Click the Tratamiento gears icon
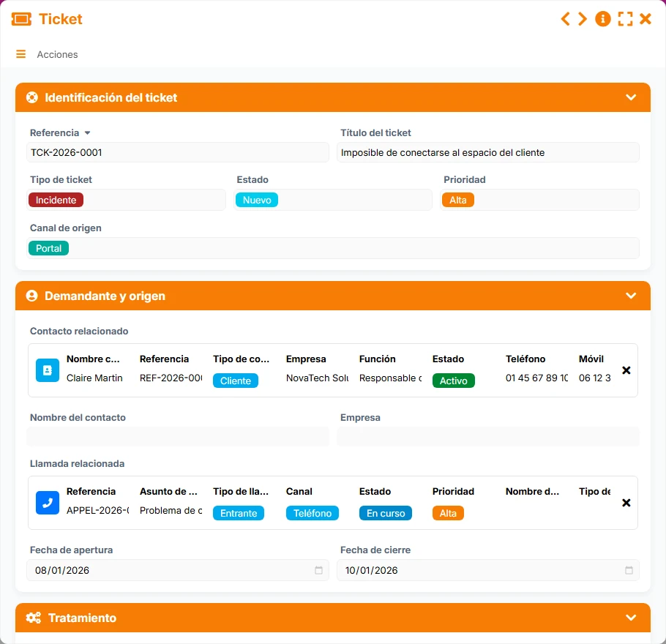Image resolution: width=666 pixels, height=644 pixels. [34, 618]
